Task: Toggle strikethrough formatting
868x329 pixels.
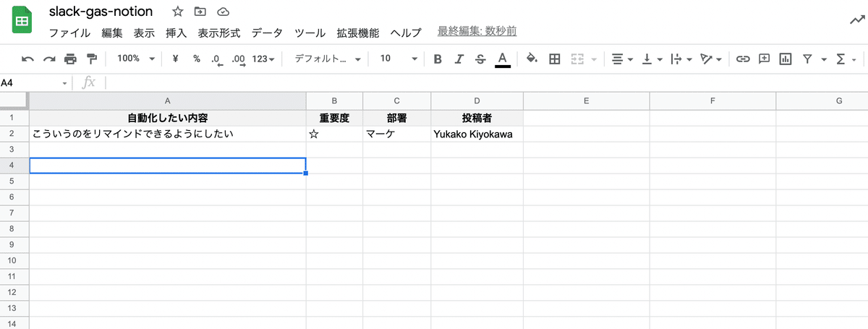Action: [480, 59]
